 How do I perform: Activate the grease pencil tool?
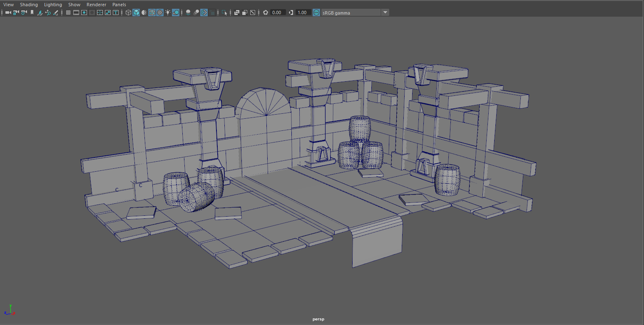tap(55, 12)
